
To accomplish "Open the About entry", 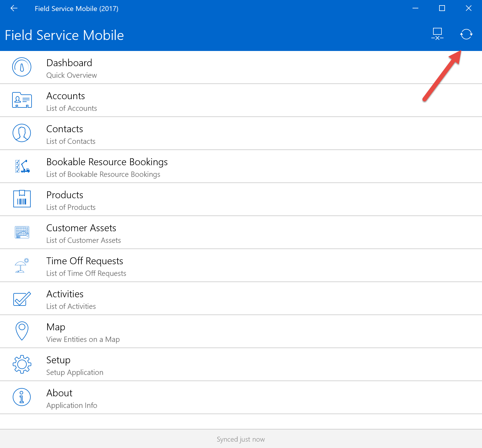I will click(241, 398).
